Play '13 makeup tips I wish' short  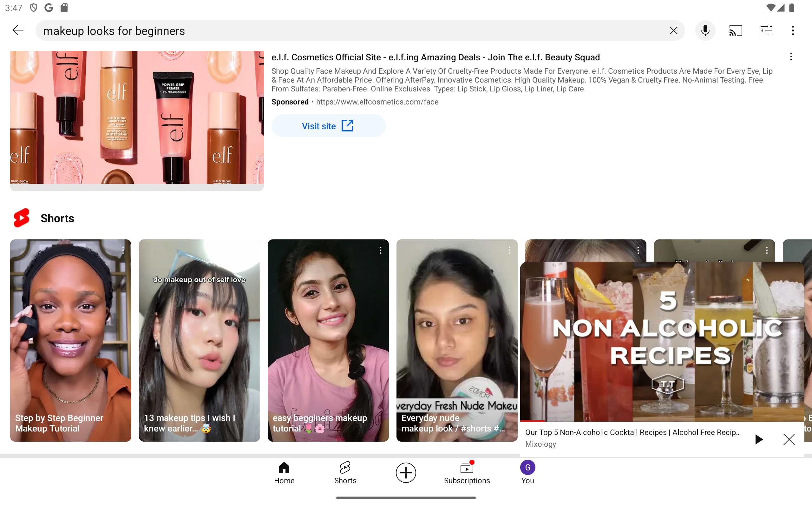tap(199, 340)
